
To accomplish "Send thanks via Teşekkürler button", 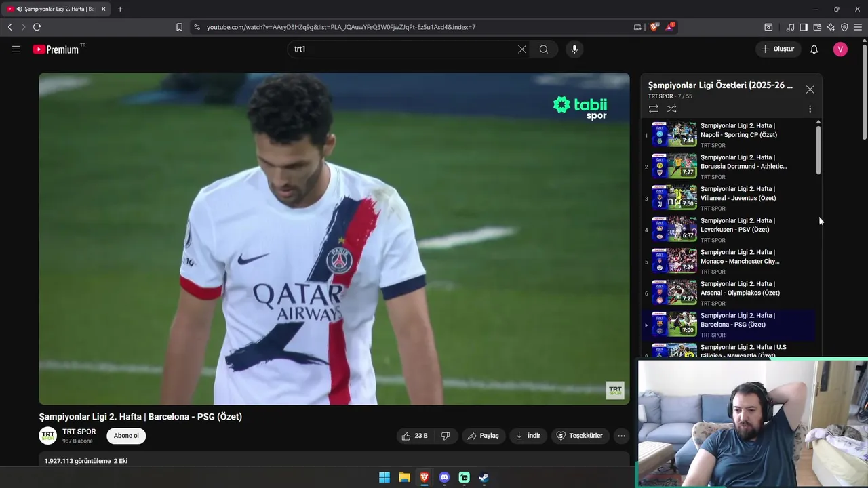I will (580, 436).
